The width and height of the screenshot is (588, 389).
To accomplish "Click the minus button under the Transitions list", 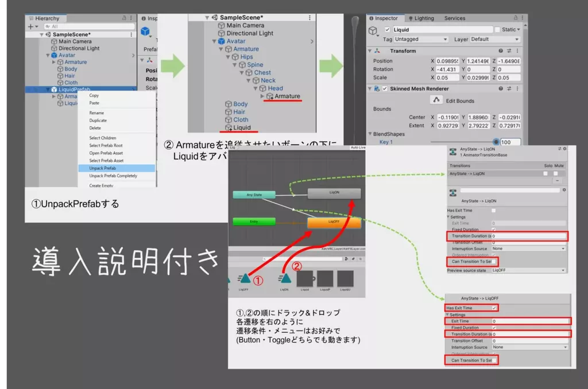I will (557, 181).
